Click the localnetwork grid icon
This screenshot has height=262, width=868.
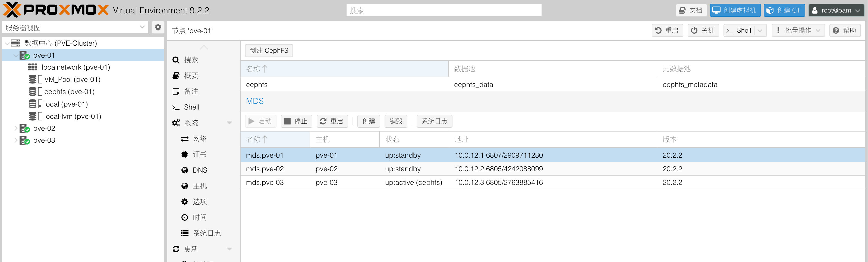33,67
